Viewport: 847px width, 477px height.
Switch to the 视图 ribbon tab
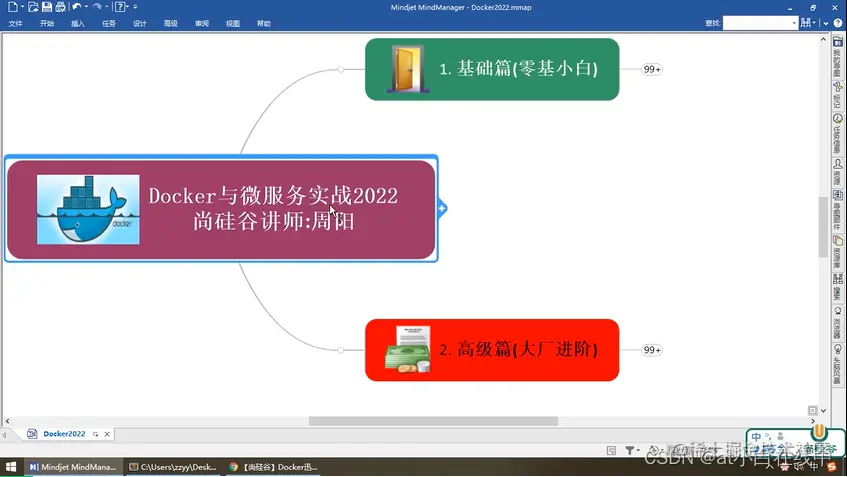tap(233, 24)
